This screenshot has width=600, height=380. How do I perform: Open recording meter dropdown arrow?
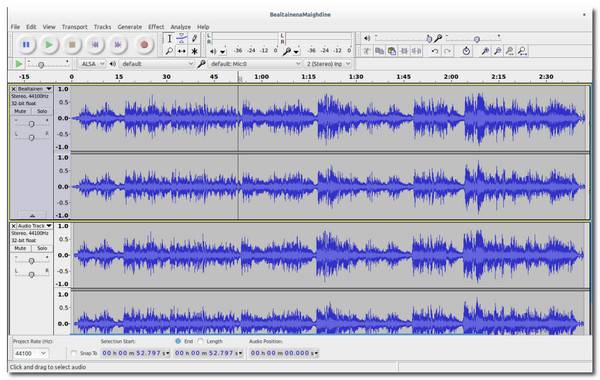pyautogui.click(x=297, y=52)
